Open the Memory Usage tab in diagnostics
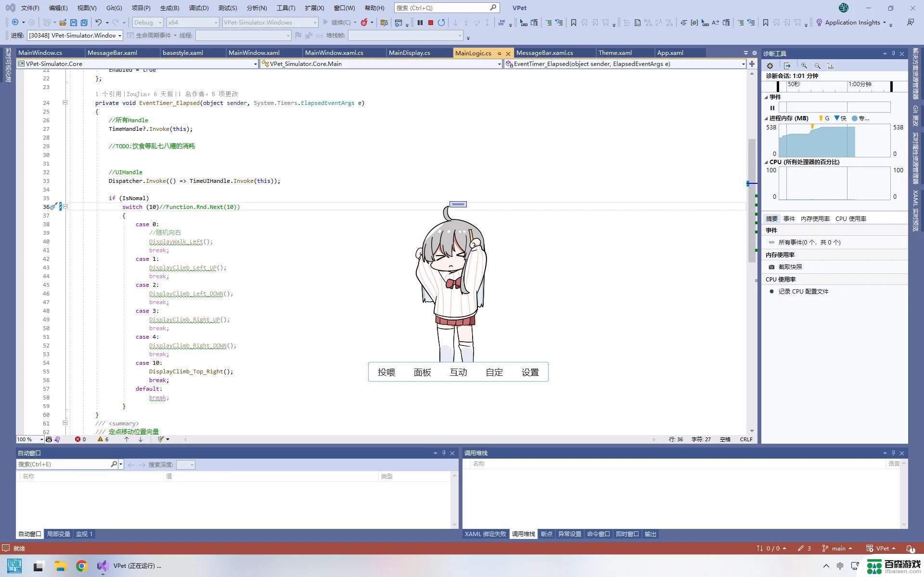The image size is (924, 577). [815, 219]
